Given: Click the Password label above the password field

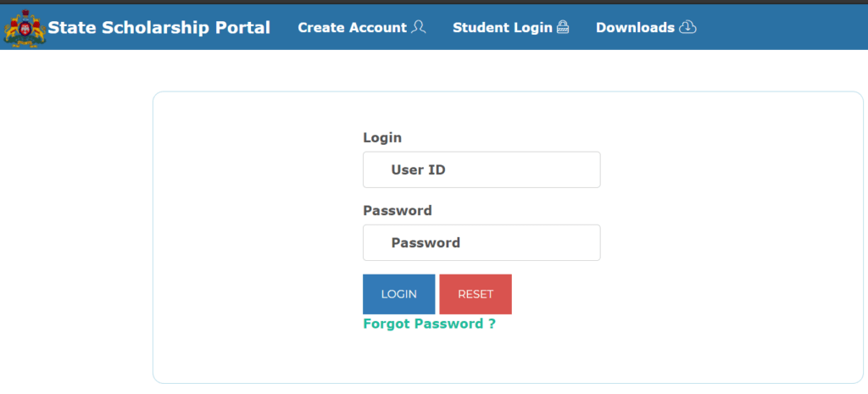Looking at the screenshot, I should [398, 211].
